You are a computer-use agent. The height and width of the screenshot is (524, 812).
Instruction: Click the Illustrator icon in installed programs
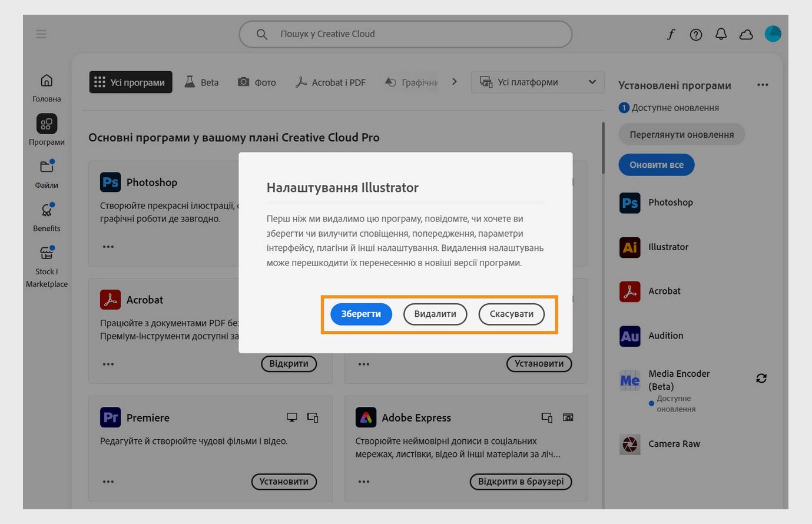[x=630, y=247]
